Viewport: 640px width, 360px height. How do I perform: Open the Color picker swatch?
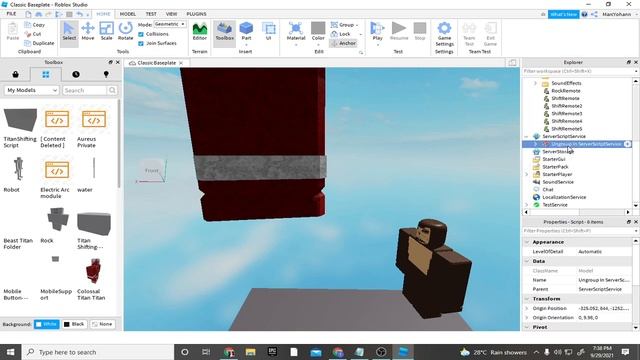click(318, 32)
